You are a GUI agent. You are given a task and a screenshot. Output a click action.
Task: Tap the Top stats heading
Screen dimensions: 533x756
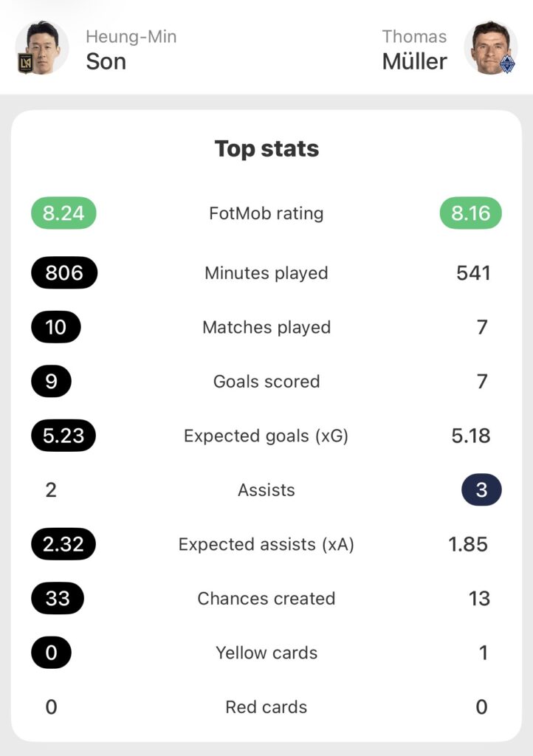[x=266, y=148]
